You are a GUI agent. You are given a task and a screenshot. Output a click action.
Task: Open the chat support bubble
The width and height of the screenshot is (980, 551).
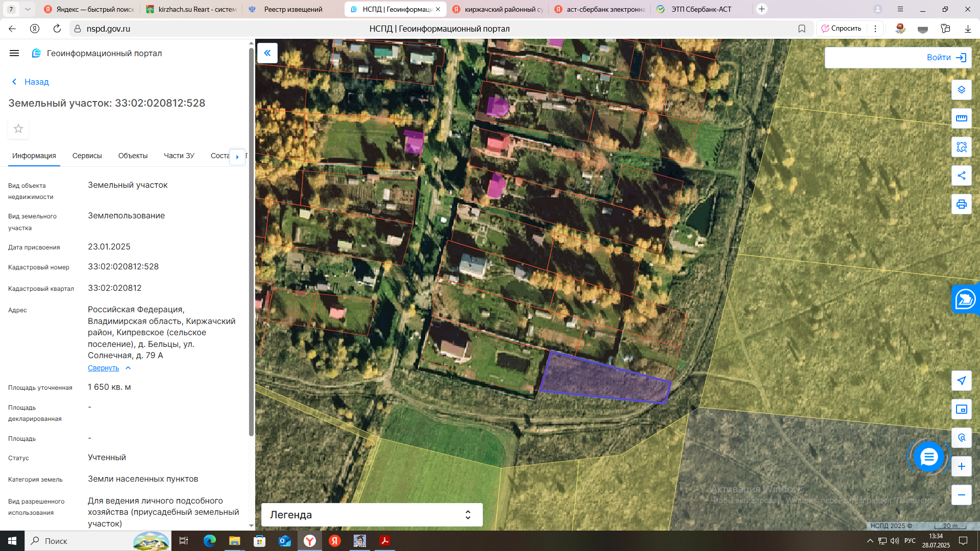(928, 457)
